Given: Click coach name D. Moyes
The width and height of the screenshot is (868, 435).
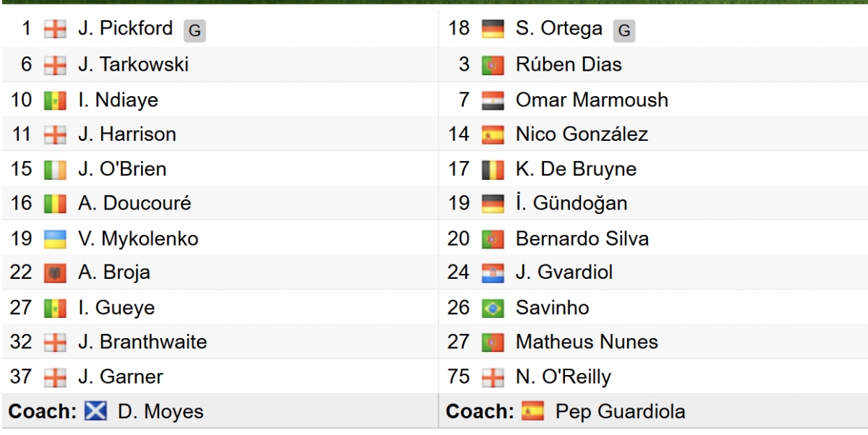Looking at the screenshot, I should coord(161,412).
